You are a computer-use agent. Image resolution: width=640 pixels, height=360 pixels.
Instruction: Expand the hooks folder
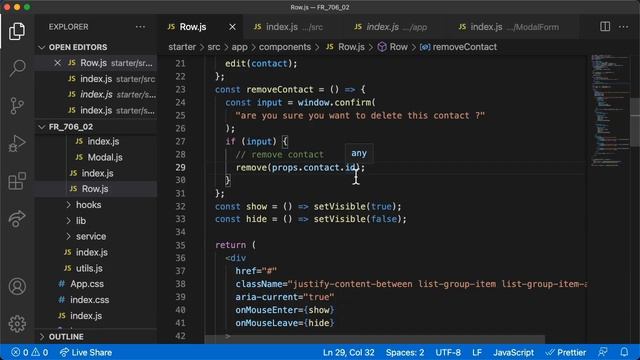(89, 205)
